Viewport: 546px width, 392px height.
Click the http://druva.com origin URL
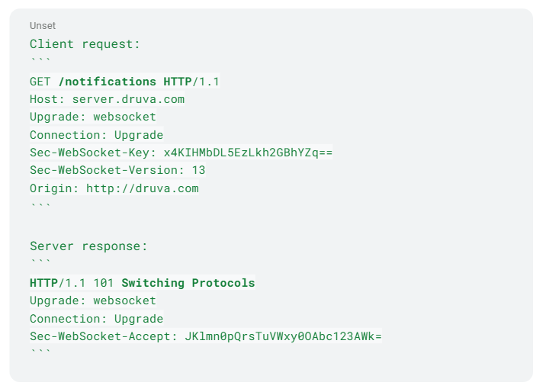(142, 188)
